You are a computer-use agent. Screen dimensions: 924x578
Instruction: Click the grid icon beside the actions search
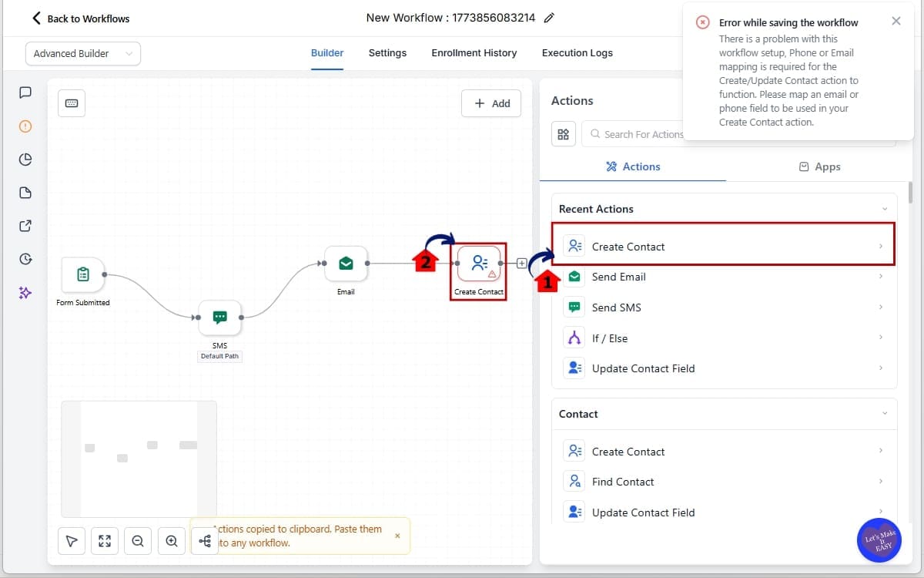pos(563,133)
